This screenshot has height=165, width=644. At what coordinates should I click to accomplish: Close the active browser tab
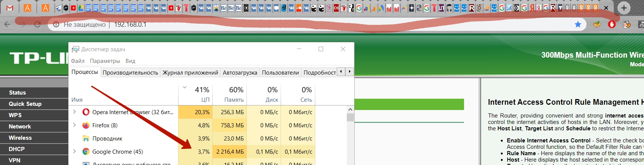tap(606, 8)
